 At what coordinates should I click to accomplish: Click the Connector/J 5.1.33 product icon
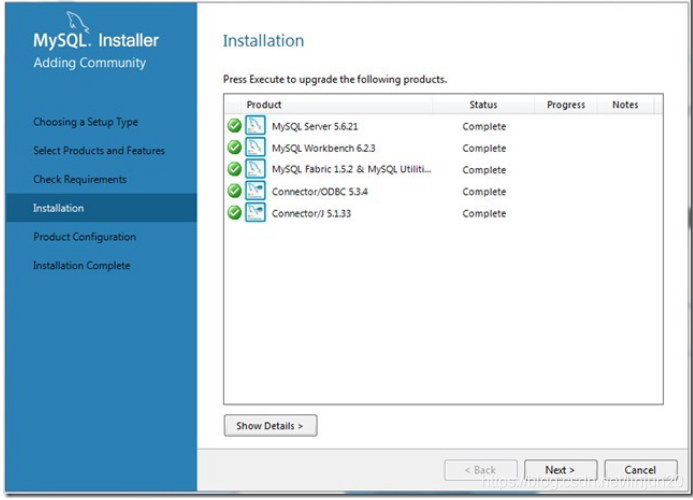tap(255, 212)
